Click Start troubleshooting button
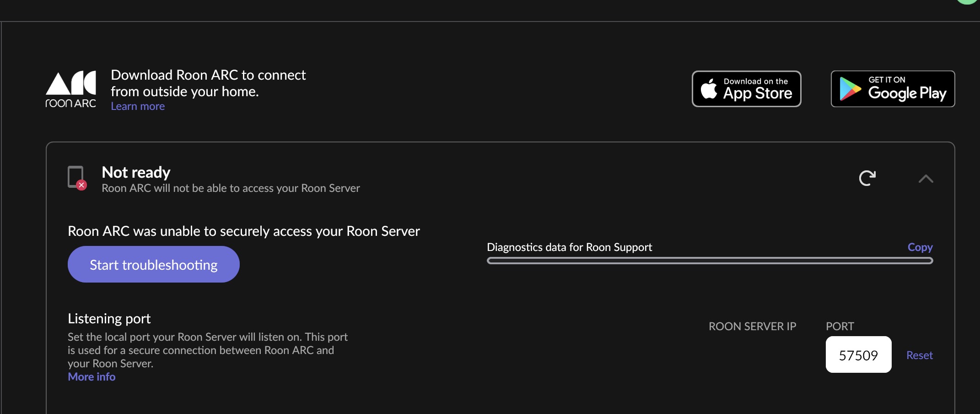 [x=154, y=264]
